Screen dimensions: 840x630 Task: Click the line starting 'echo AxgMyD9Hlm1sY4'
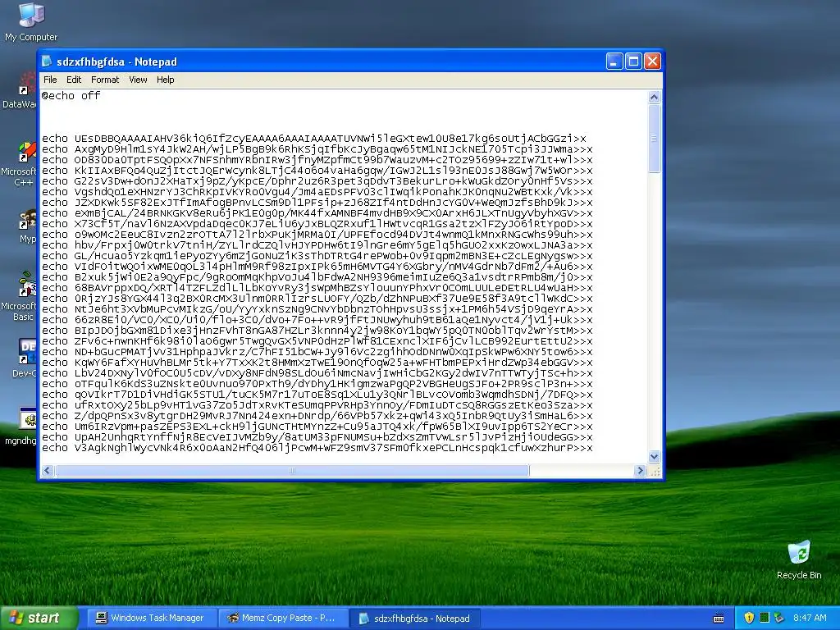click(x=317, y=149)
